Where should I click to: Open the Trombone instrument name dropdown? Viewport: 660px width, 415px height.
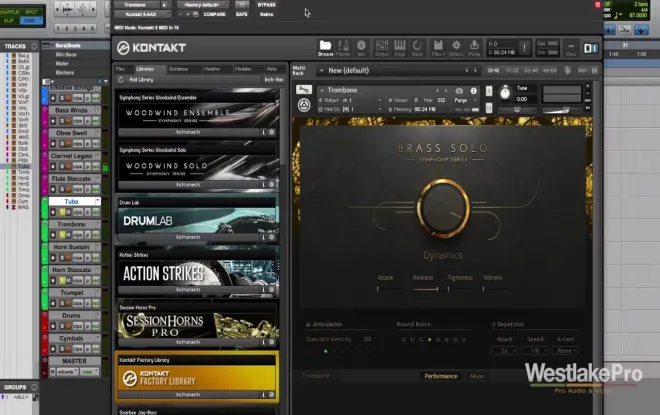point(322,90)
